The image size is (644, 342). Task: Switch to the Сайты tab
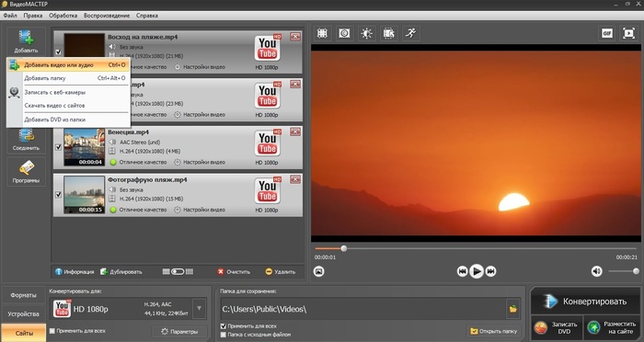tap(23, 333)
